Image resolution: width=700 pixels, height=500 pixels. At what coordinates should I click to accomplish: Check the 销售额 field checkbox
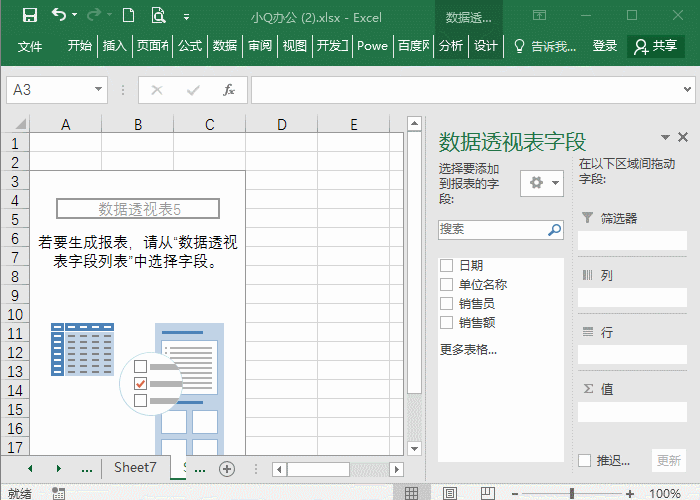click(446, 322)
